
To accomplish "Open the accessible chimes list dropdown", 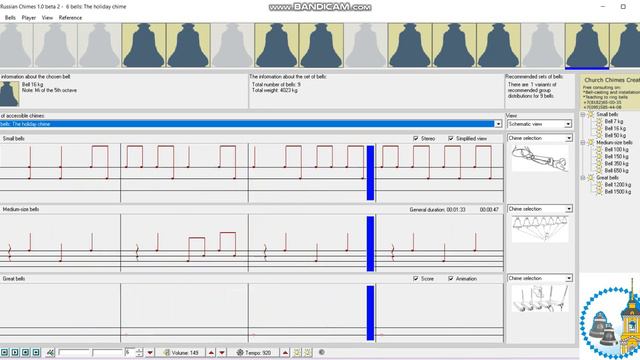I will [x=498, y=124].
